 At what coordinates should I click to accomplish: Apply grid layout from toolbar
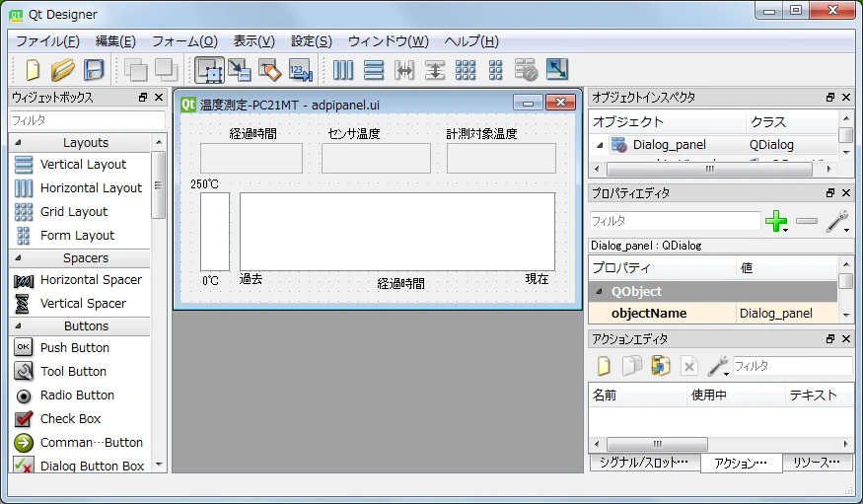(x=466, y=70)
